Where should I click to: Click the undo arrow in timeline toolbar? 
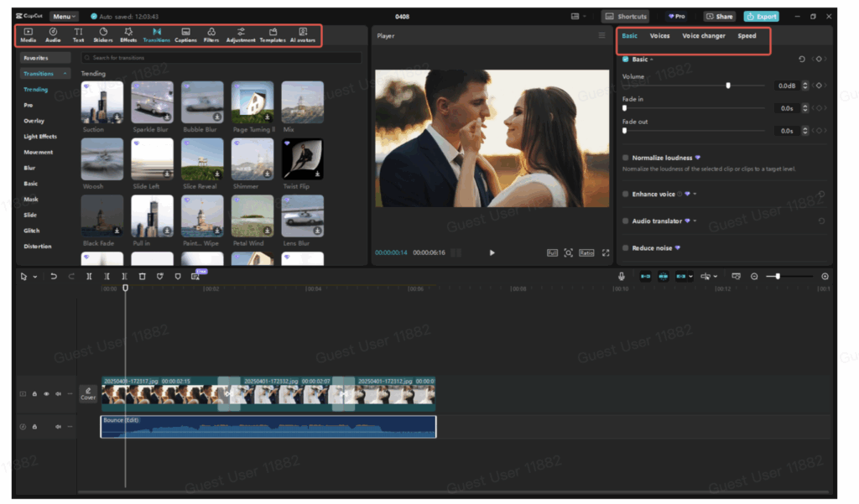click(54, 276)
